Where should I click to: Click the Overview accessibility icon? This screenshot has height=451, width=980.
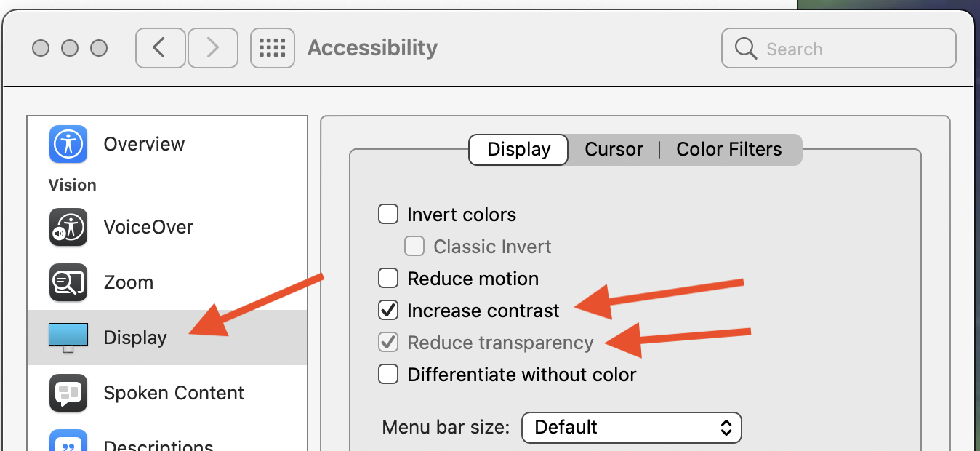coord(68,144)
